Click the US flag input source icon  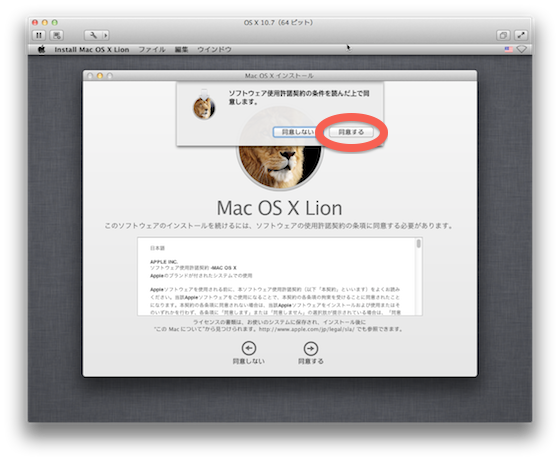click(509, 49)
